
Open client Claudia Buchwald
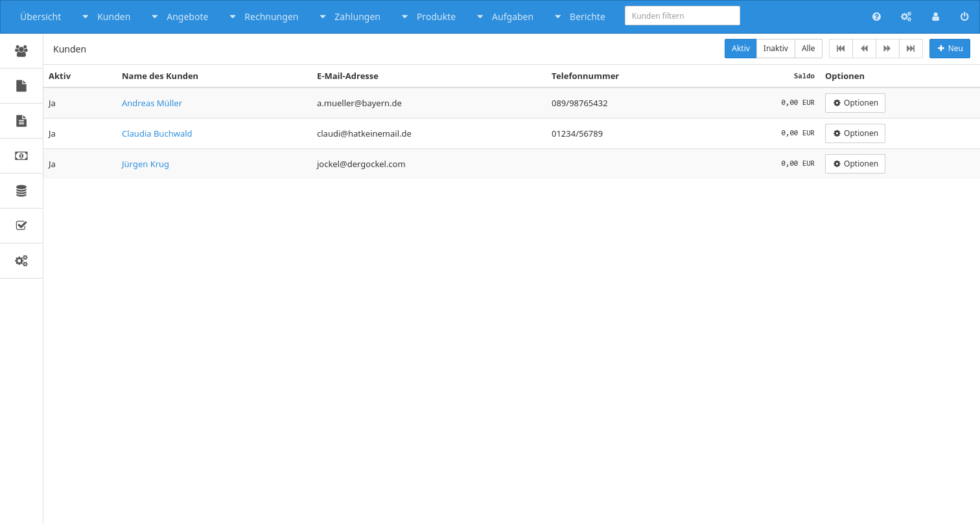(x=157, y=133)
